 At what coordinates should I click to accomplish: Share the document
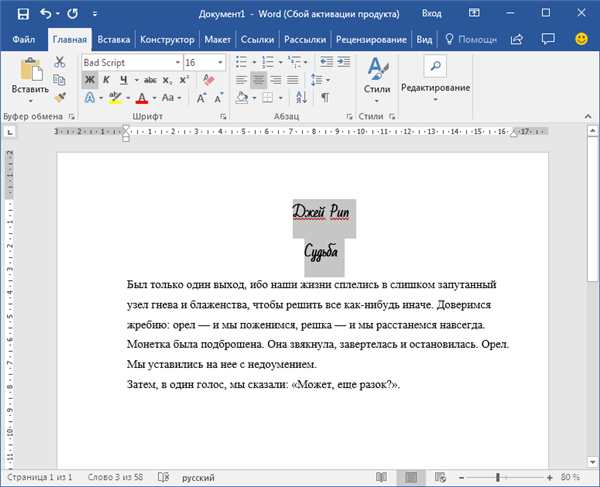pos(517,39)
